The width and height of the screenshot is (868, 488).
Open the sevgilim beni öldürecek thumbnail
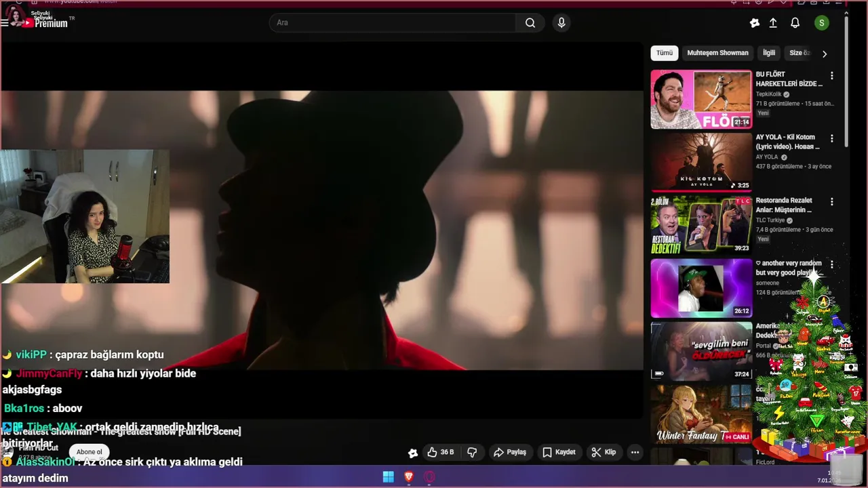pos(701,351)
